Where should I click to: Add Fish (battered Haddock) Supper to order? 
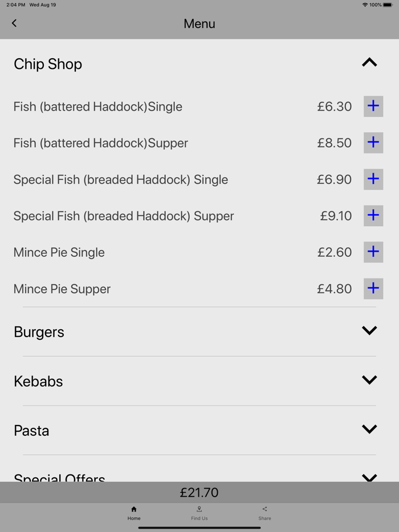click(373, 143)
